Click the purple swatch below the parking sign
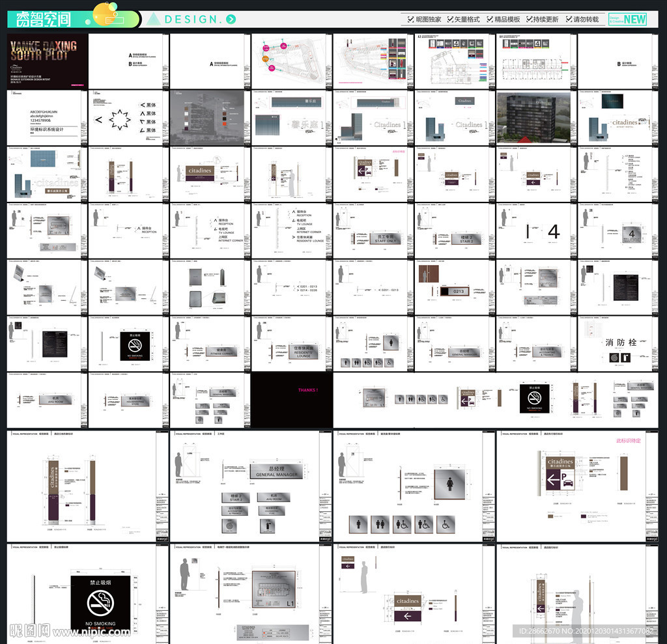 pos(583,516)
